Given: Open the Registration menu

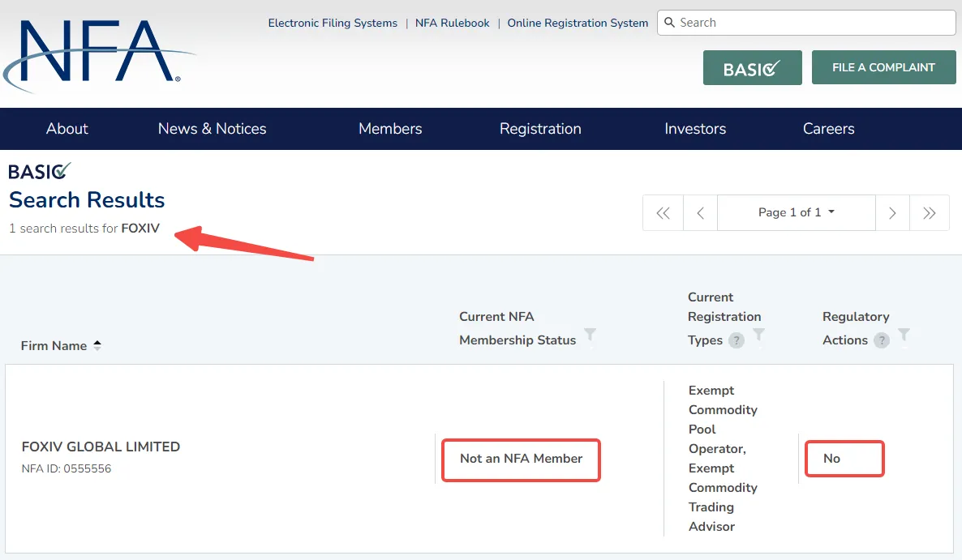Looking at the screenshot, I should pyautogui.click(x=540, y=129).
